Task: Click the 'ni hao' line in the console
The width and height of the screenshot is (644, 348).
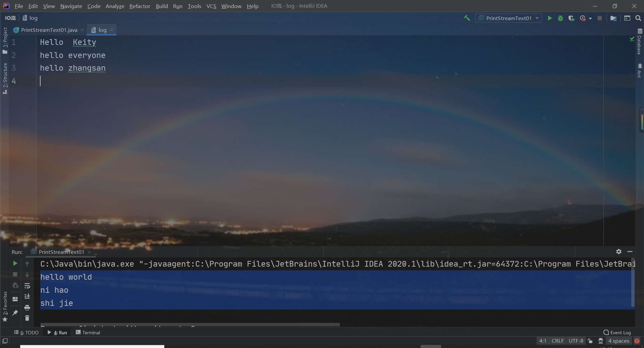Action: click(54, 290)
